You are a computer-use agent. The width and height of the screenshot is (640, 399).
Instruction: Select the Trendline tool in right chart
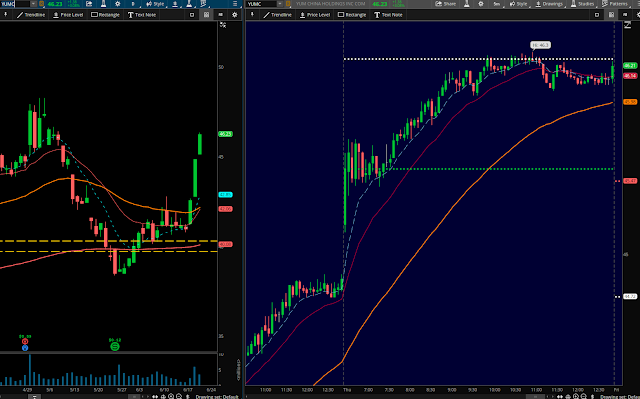pyautogui.click(x=278, y=15)
